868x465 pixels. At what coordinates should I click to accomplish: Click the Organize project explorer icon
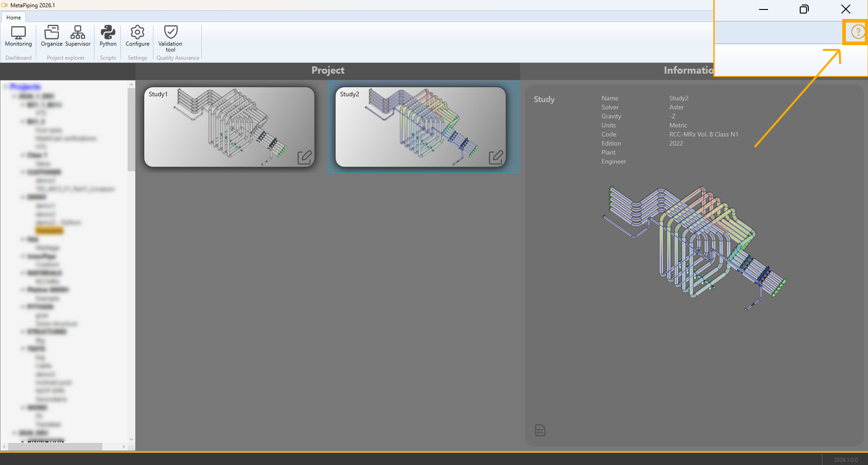52,36
